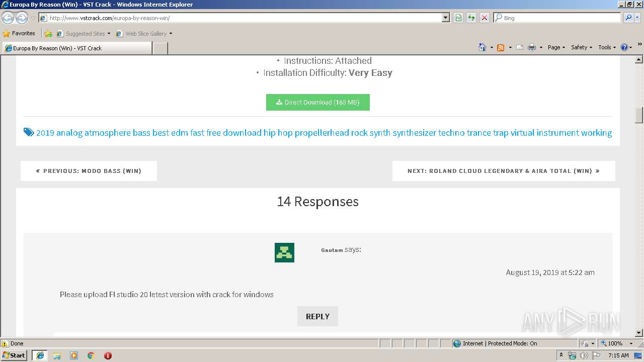Click the Direct Download (163 MB) button
Viewport: 644px width, 362px height.
point(317,102)
